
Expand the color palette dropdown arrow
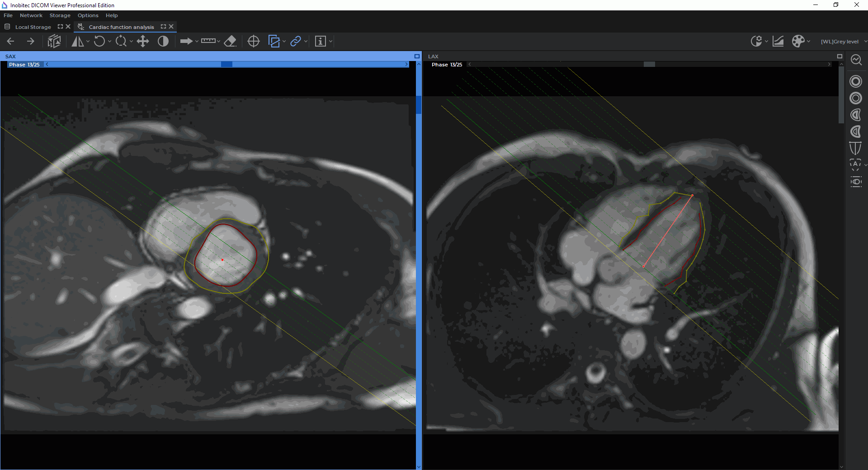click(809, 42)
